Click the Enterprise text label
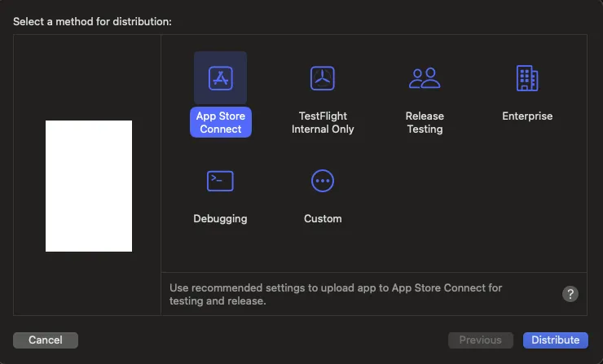 point(527,116)
